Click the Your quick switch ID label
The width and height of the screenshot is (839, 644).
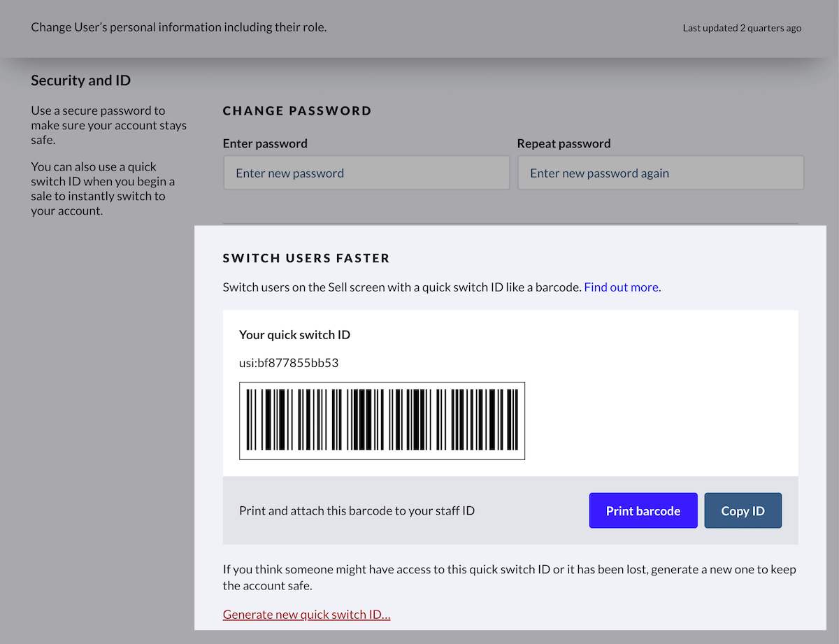coord(294,334)
